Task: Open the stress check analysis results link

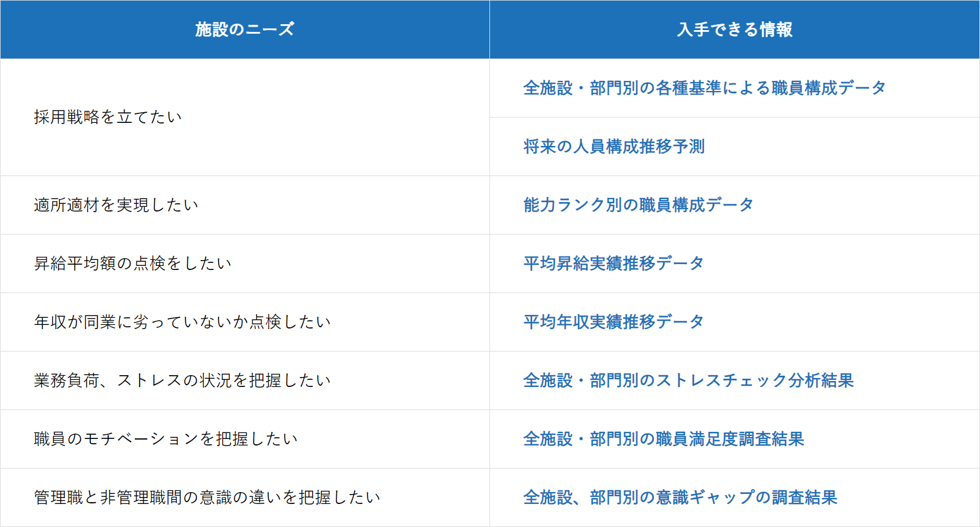Action: point(688,380)
